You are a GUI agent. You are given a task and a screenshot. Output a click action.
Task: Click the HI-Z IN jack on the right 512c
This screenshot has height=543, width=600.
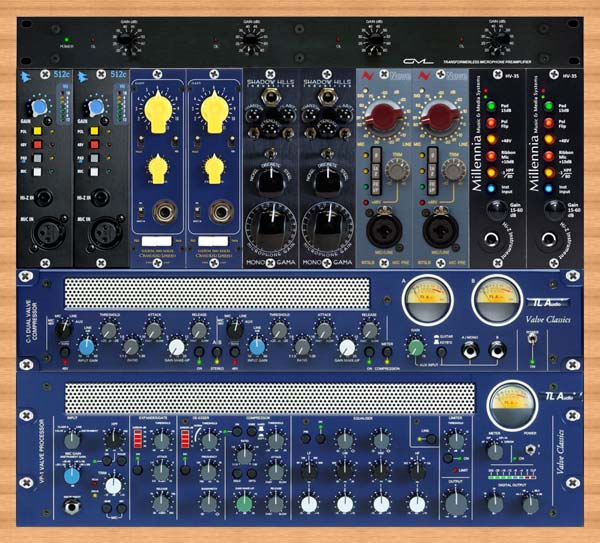tap(101, 197)
